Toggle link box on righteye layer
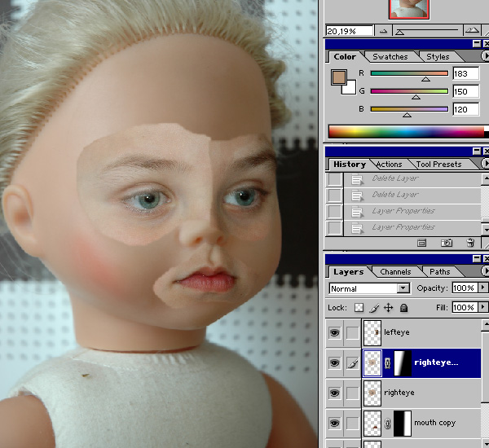Image resolution: width=489 pixels, height=448 pixels. point(352,393)
